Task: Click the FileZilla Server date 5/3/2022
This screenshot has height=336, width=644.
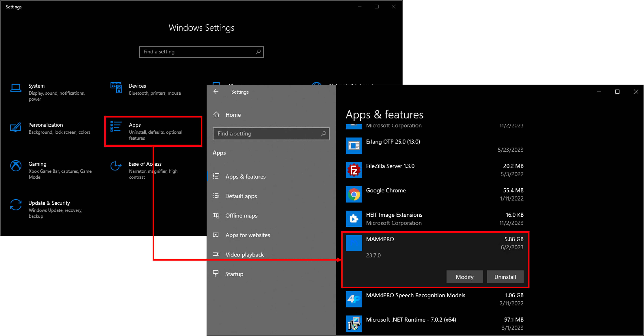Action: (512, 174)
